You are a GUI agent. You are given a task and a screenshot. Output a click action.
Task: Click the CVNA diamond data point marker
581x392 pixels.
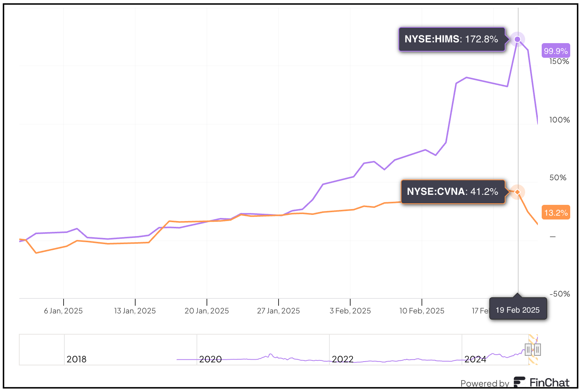(517, 192)
